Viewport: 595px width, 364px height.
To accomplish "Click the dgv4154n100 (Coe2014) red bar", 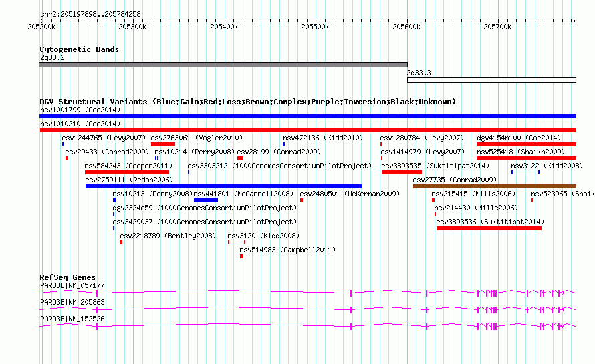I will [x=527, y=144].
